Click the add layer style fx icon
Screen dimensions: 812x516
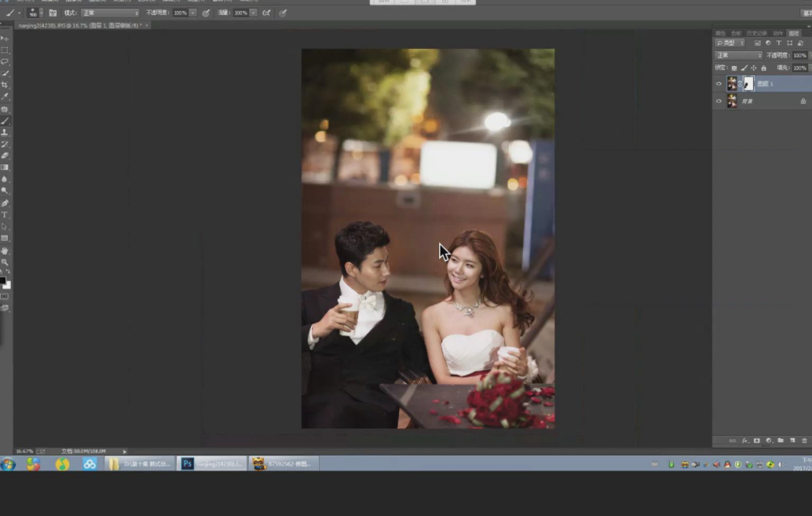744,441
